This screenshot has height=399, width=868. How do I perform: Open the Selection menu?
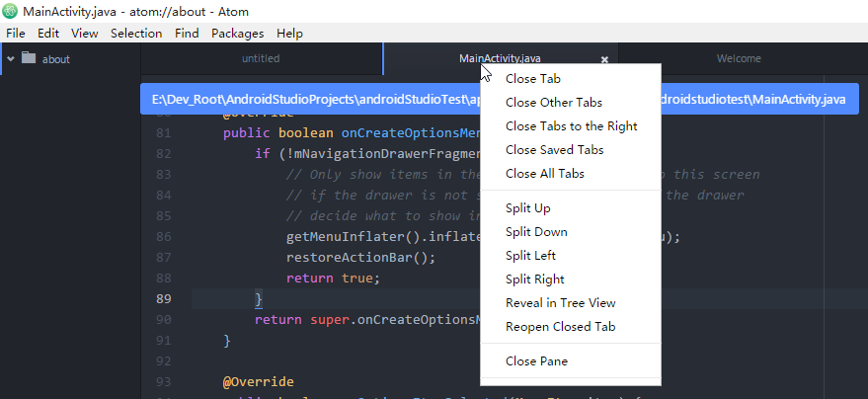136,33
